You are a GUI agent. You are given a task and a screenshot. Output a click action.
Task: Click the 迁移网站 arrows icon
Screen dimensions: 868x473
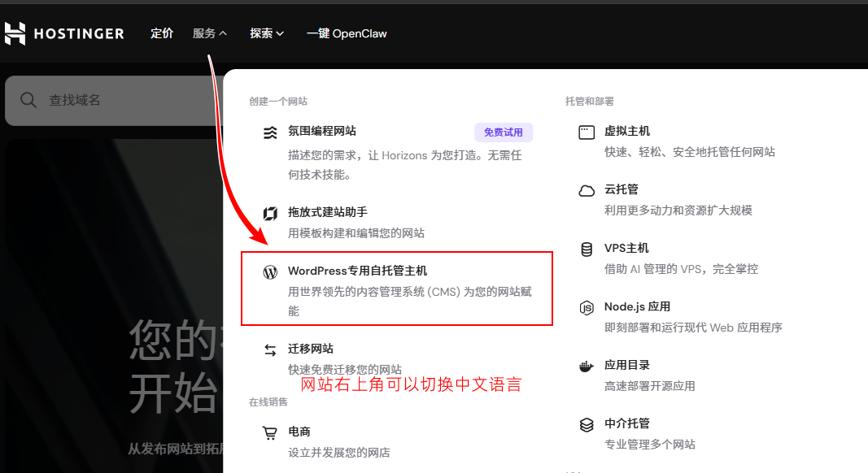point(270,350)
